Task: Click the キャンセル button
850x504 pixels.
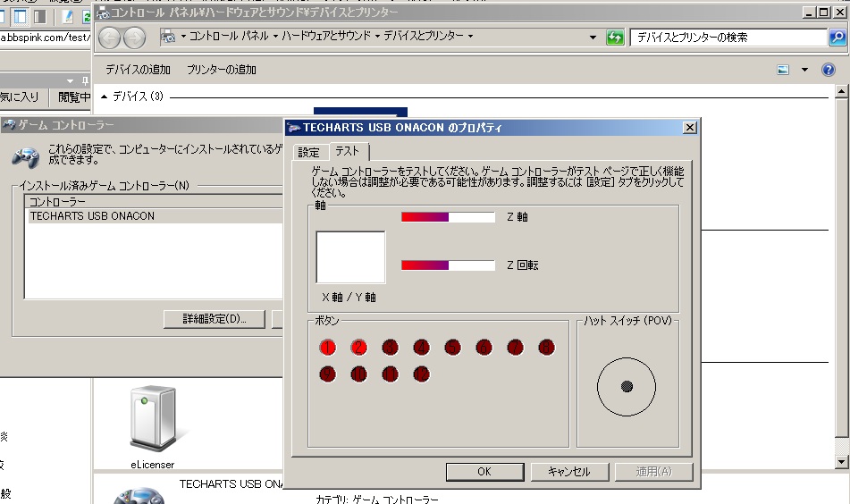Action: 568,472
